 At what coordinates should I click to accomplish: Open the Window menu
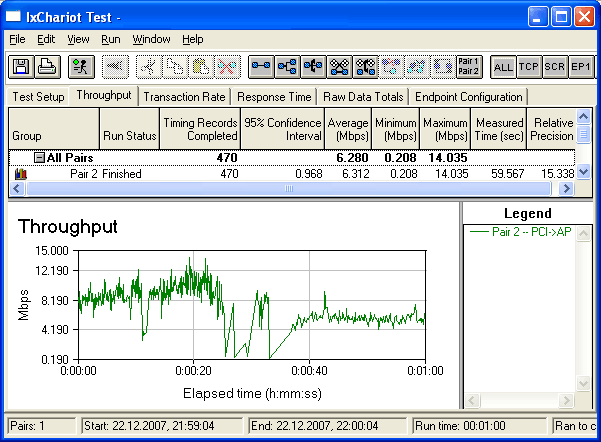pyautogui.click(x=151, y=39)
